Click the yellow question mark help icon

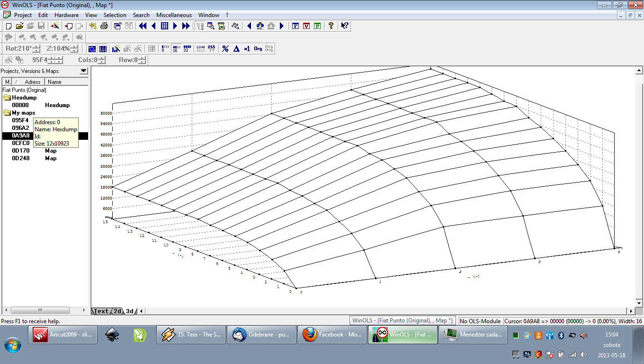click(331, 26)
